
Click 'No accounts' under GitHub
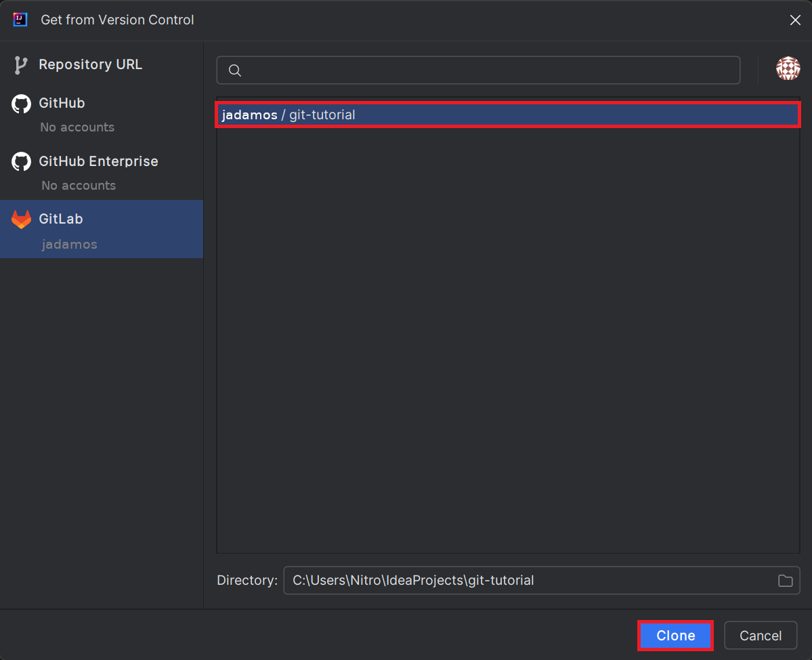(x=77, y=127)
